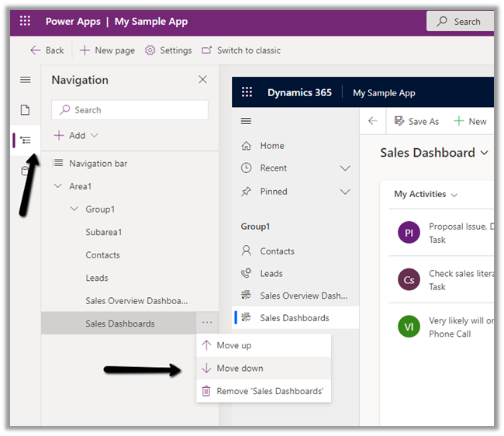Select the Navigation tree view icon

tap(26, 140)
